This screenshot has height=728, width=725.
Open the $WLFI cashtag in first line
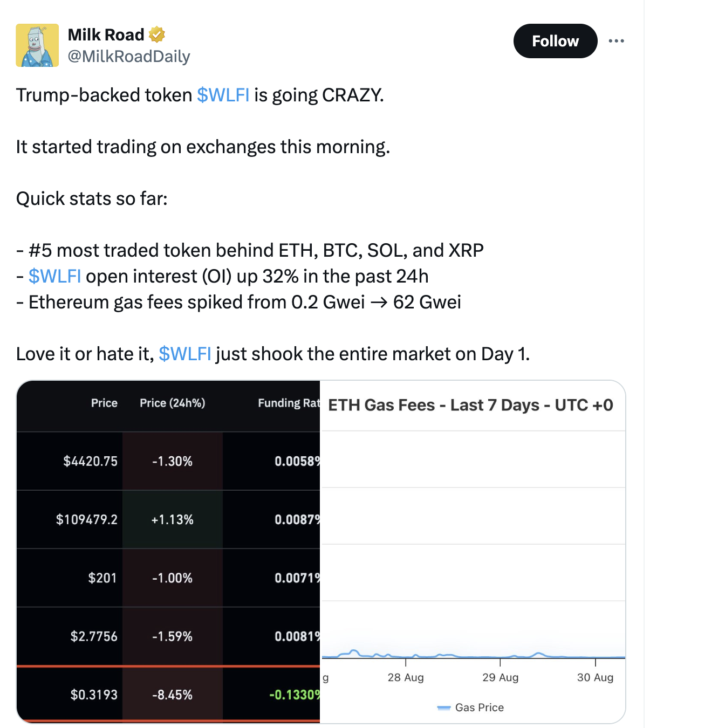tap(223, 95)
